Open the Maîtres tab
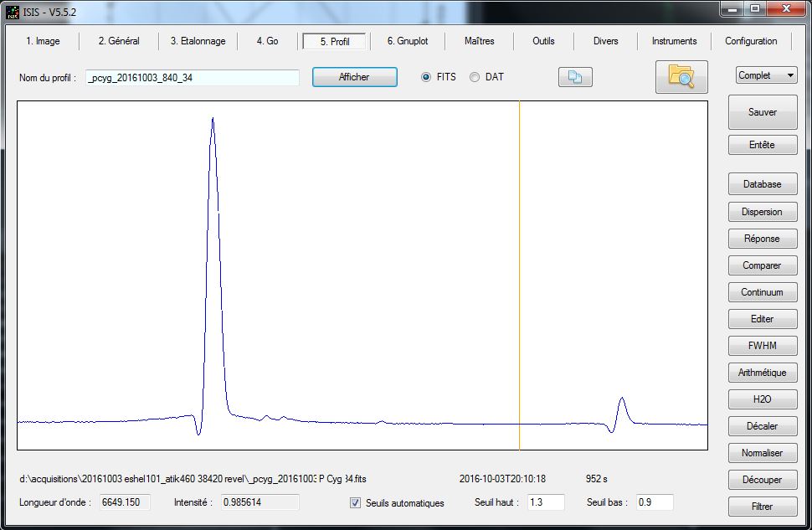Viewport: 812px width, 530px height. pyautogui.click(x=479, y=41)
